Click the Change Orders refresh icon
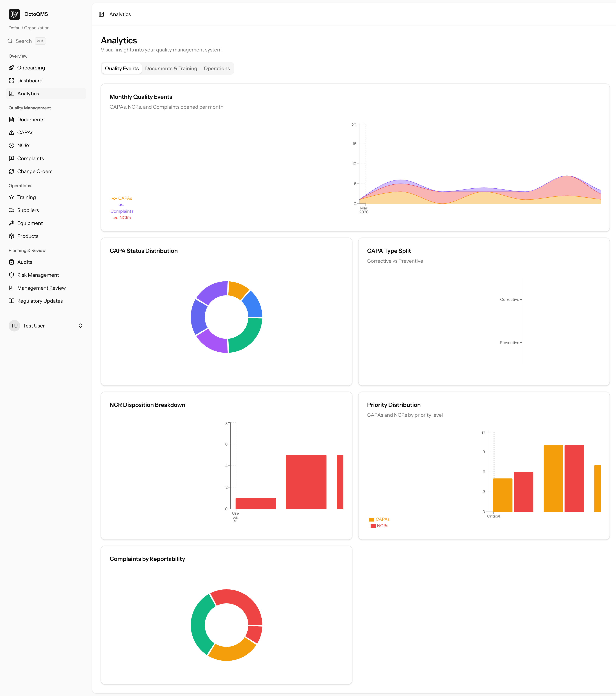The image size is (616, 696). tap(12, 171)
